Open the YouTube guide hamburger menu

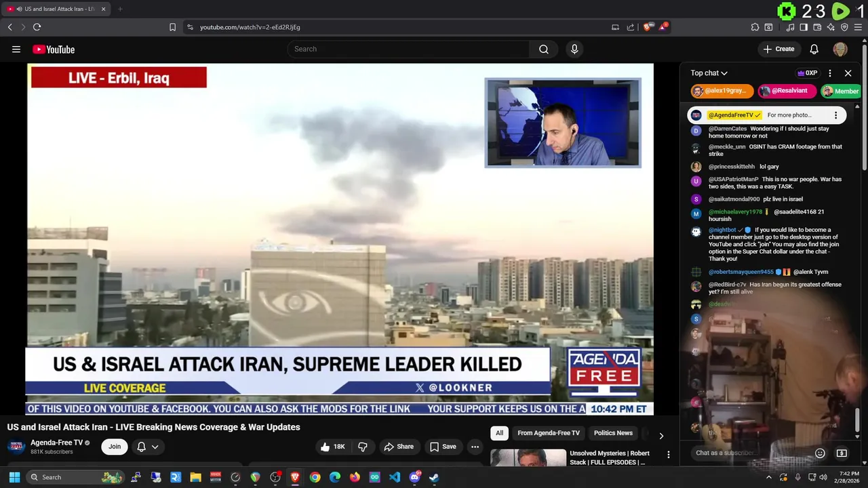(x=16, y=49)
